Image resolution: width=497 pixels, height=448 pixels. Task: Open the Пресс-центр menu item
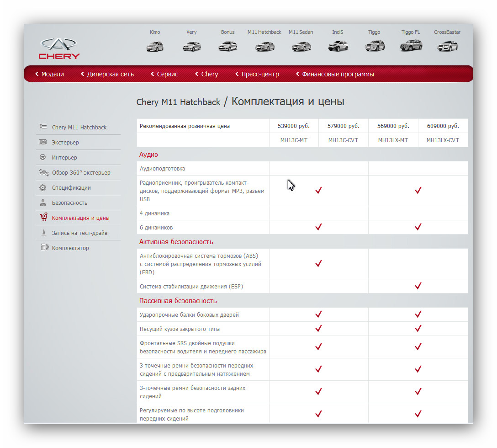click(257, 74)
